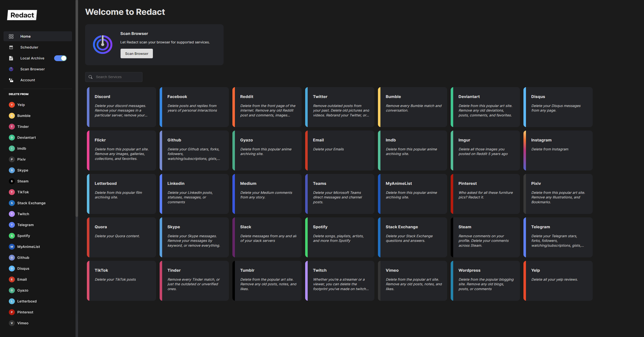Click the Redact logo

(22, 15)
